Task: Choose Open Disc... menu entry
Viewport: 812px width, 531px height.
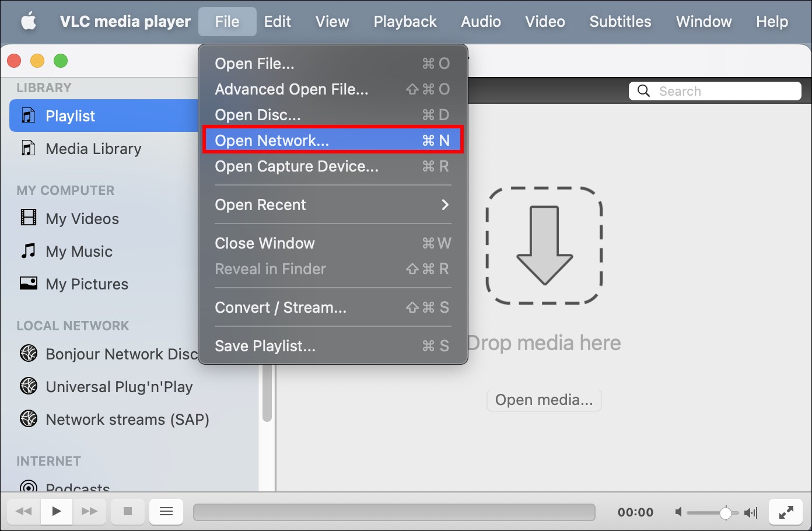Action: 332,115
